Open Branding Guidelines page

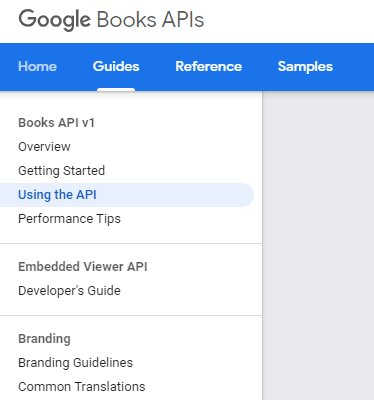(x=75, y=363)
